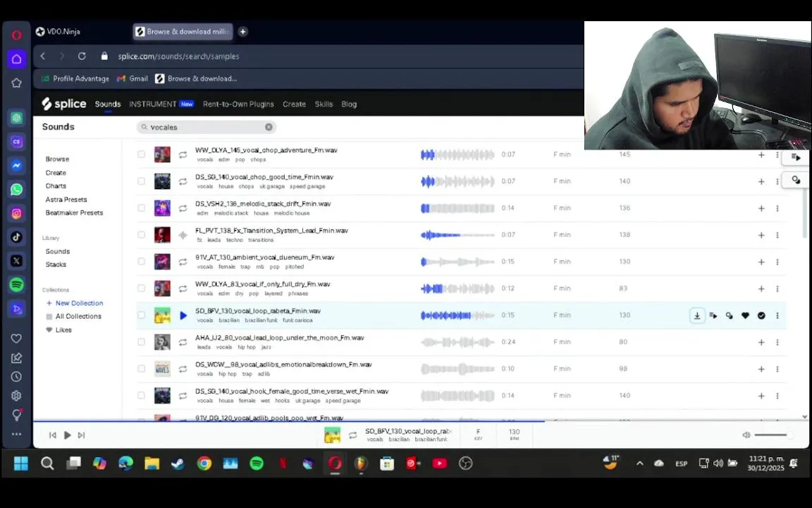Screen dimensions: 812x508
Task: Toggle loop icon on WW_OLYA_145_vocal_chop_adventure row
Action: click(x=183, y=155)
